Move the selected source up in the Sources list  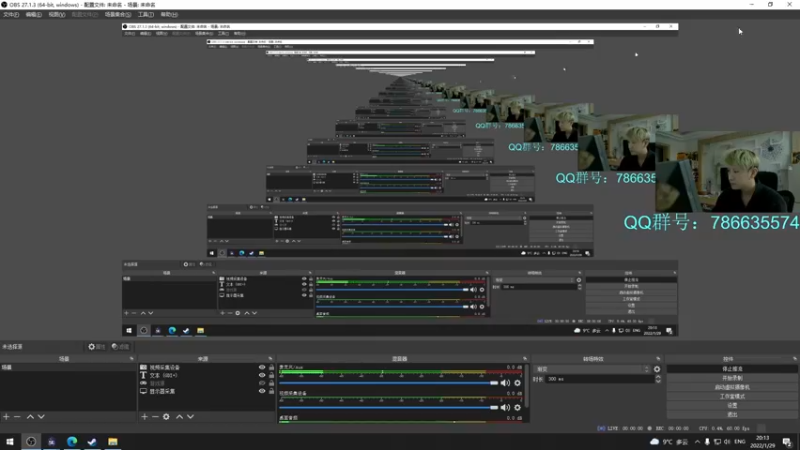pos(179,417)
